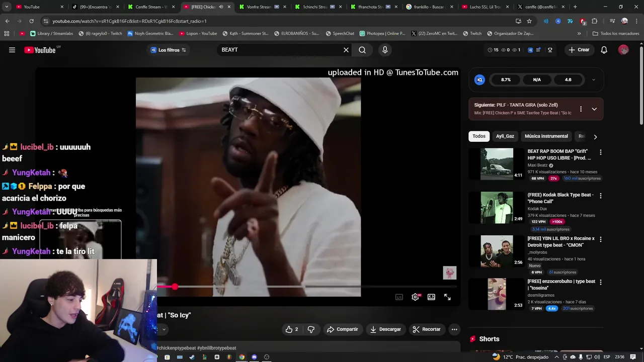Open YouTube notifications bell
644x362 pixels.
point(604,50)
